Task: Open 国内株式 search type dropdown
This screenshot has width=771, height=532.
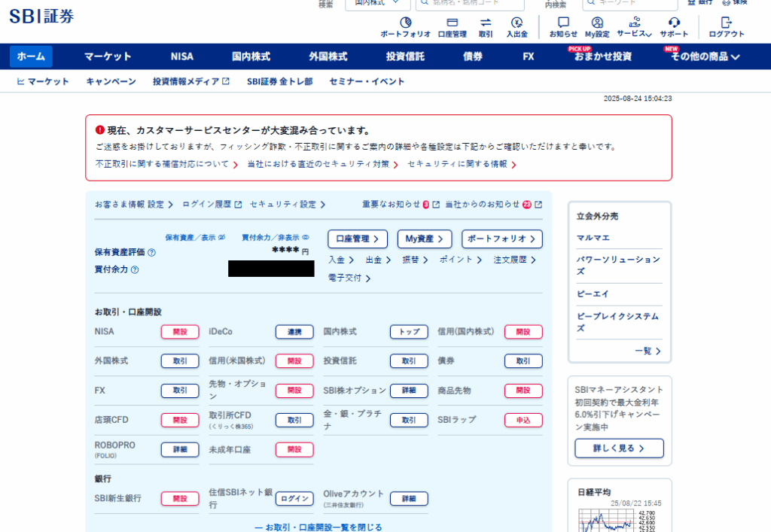Action: click(x=378, y=4)
